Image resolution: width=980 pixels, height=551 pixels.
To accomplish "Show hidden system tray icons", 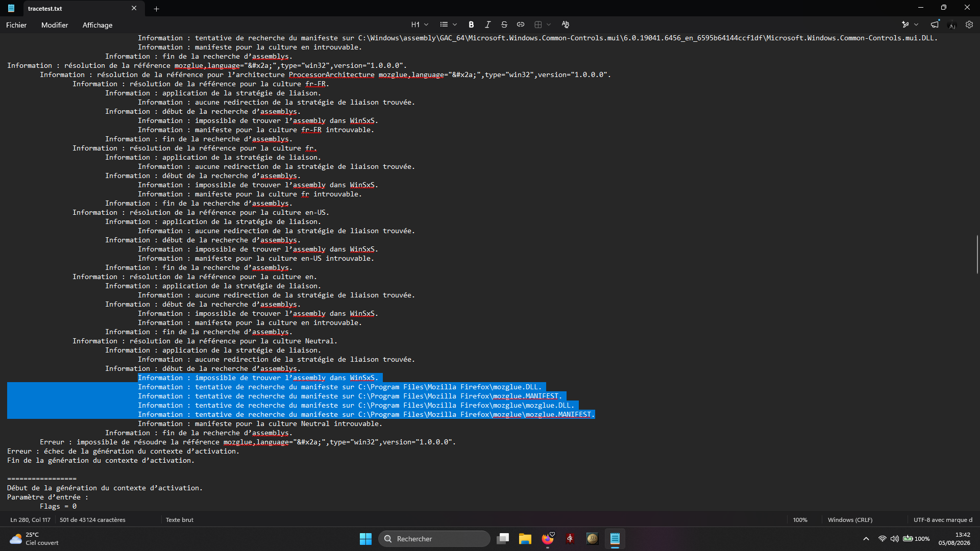I will (x=866, y=539).
